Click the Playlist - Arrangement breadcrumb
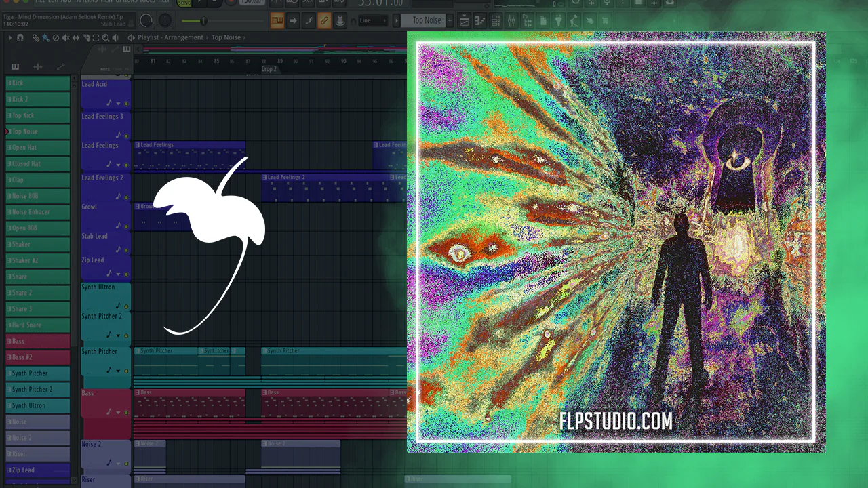Image resolution: width=868 pixels, height=488 pixels. (170, 38)
